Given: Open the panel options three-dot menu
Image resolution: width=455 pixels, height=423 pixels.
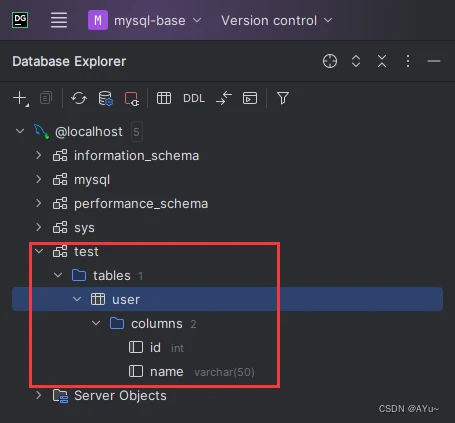Looking at the screenshot, I should point(408,61).
